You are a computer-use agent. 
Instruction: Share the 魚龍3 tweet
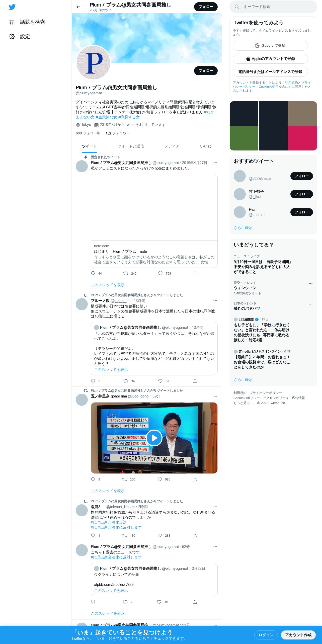(195, 535)
